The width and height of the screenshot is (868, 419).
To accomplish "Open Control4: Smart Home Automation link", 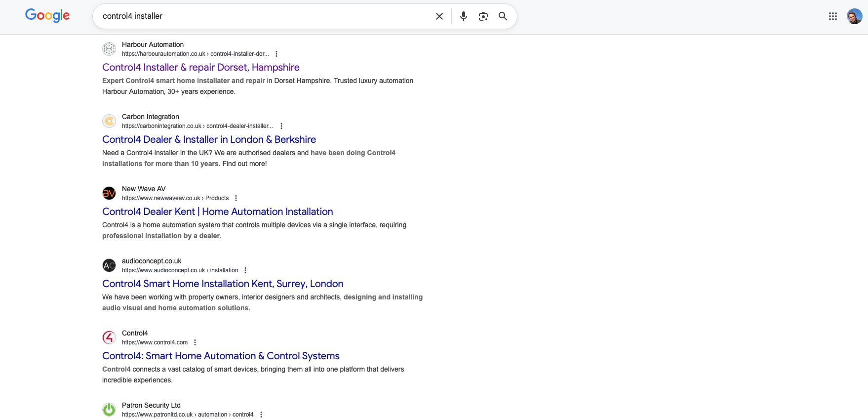I will pos(221,356).
